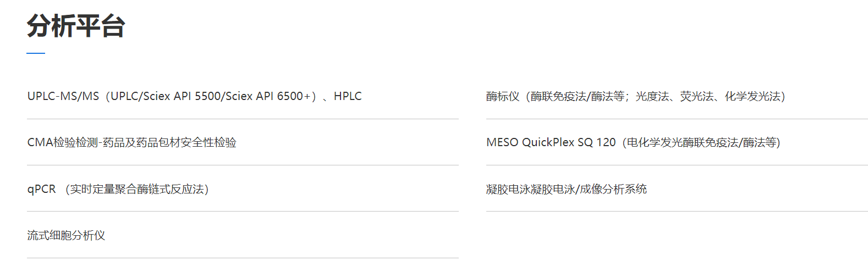Image resolution: width=868 pixels, height=272 pixels.
Task: Click the blue accent line under 分析平台
Action: pos(36,53)
